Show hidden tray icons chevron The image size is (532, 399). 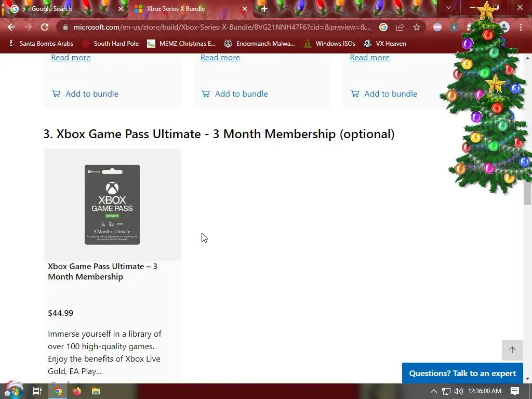(434, 391)
